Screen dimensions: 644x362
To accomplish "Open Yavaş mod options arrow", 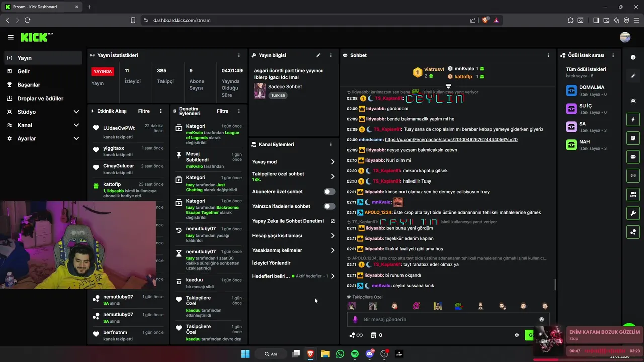I will point(333,162).
